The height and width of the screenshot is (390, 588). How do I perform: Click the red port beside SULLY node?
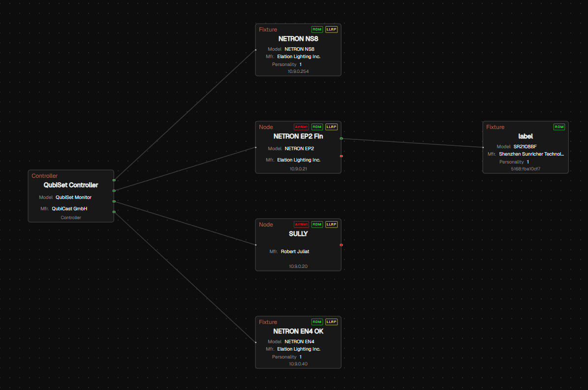[341, 245]
